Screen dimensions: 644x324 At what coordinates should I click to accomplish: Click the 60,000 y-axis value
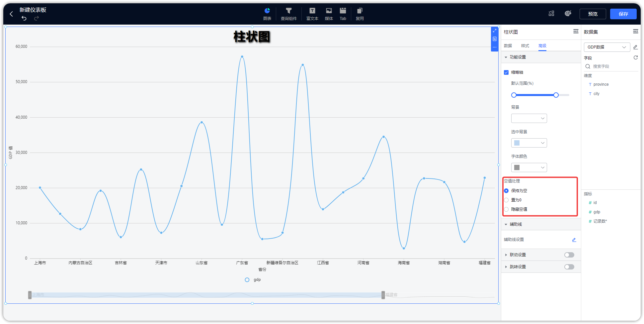click(21, 47)
